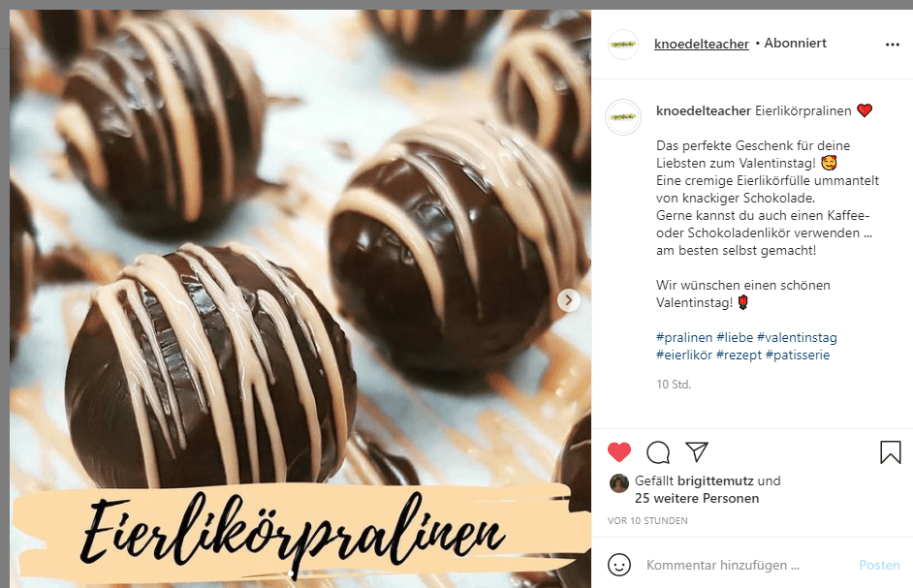The height and width of the screenshot is (588, 913).
Task: Click the Posten button
Action: [x=879, y=566]
